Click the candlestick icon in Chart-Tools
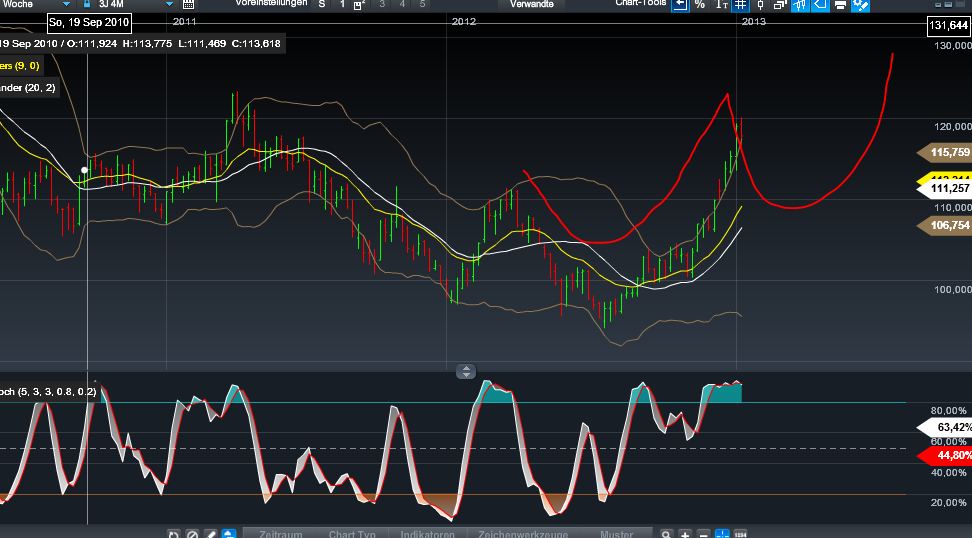This screenshot has width=972, height=538. (761, 5)
